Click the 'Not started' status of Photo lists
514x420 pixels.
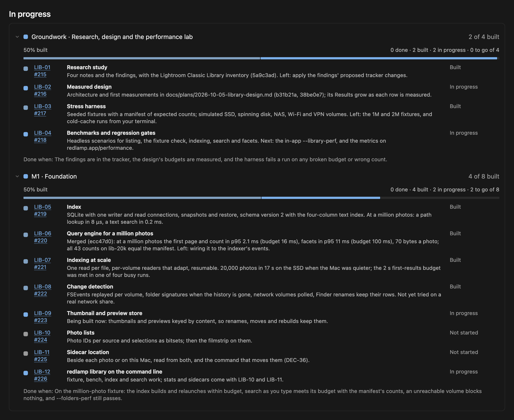464,333
